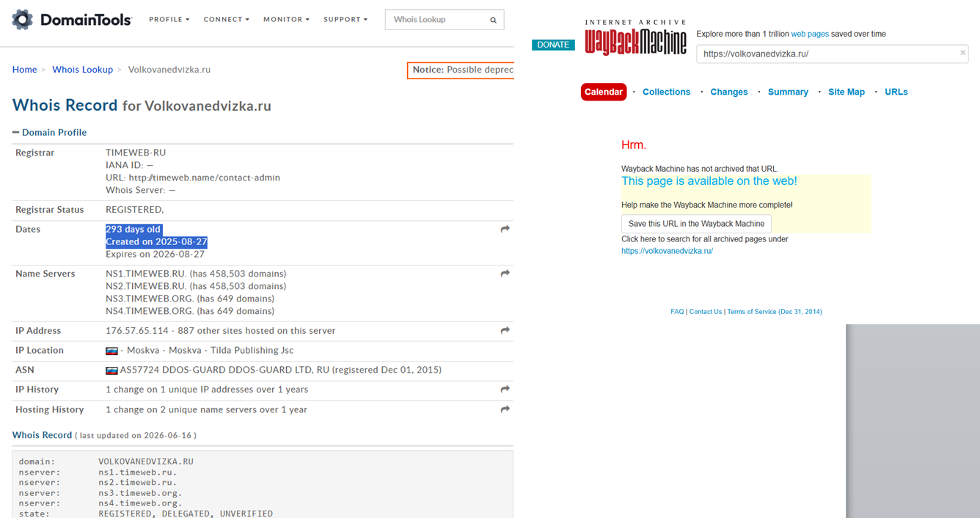Click the 'Expires on 2026-08-27' text

pyautogui.click(x=155, y=255)
